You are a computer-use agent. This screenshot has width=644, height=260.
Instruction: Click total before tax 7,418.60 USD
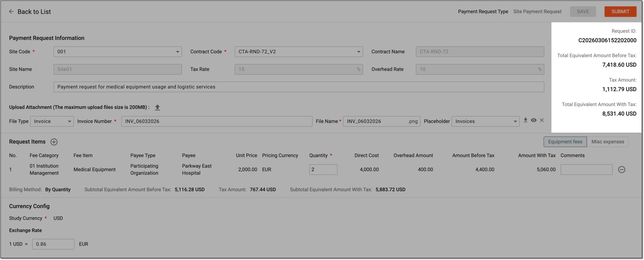(x=619, y=65)
